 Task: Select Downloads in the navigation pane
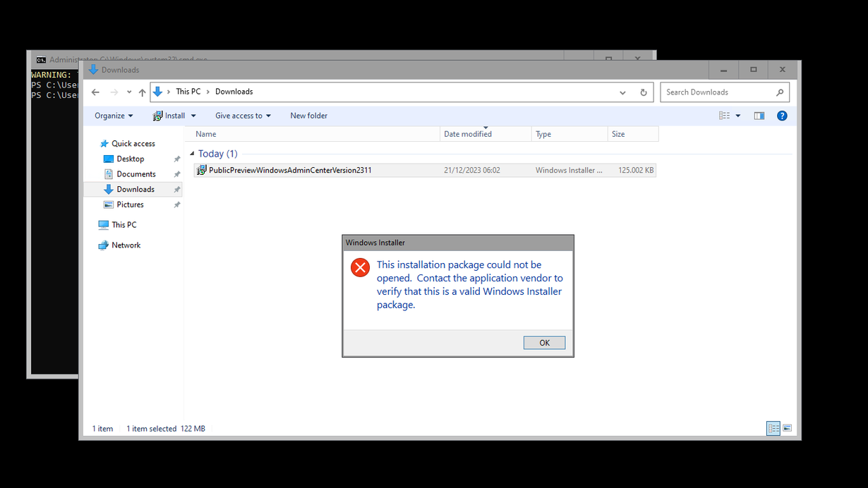click(135, 190)
